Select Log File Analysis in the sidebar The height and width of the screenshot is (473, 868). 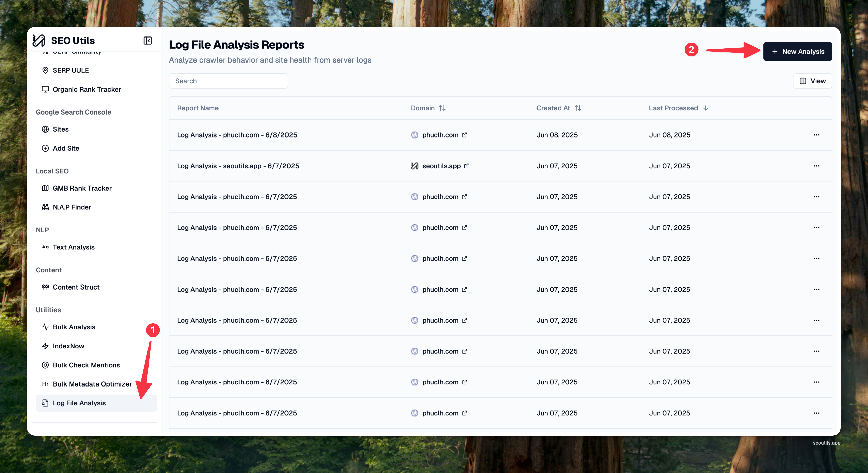click(79, 403)
